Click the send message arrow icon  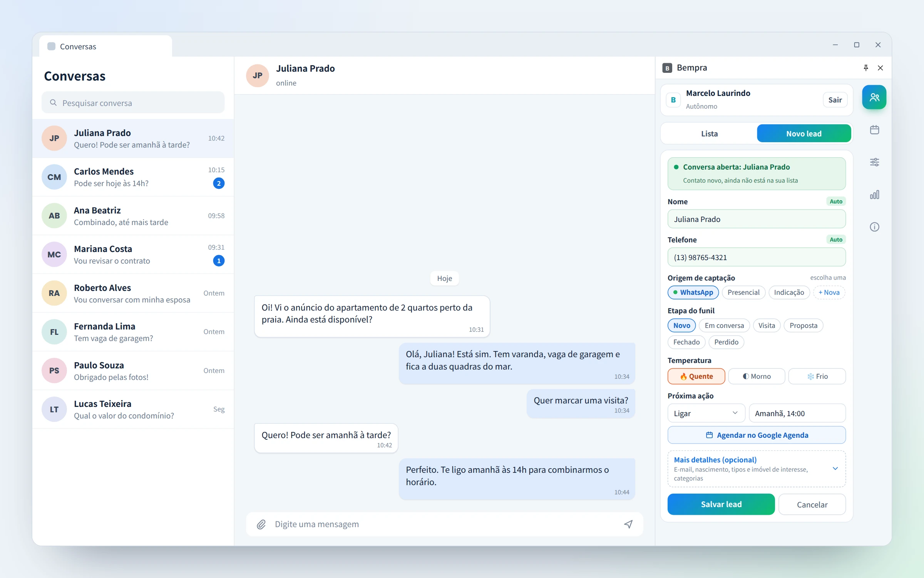coord(628,524)
